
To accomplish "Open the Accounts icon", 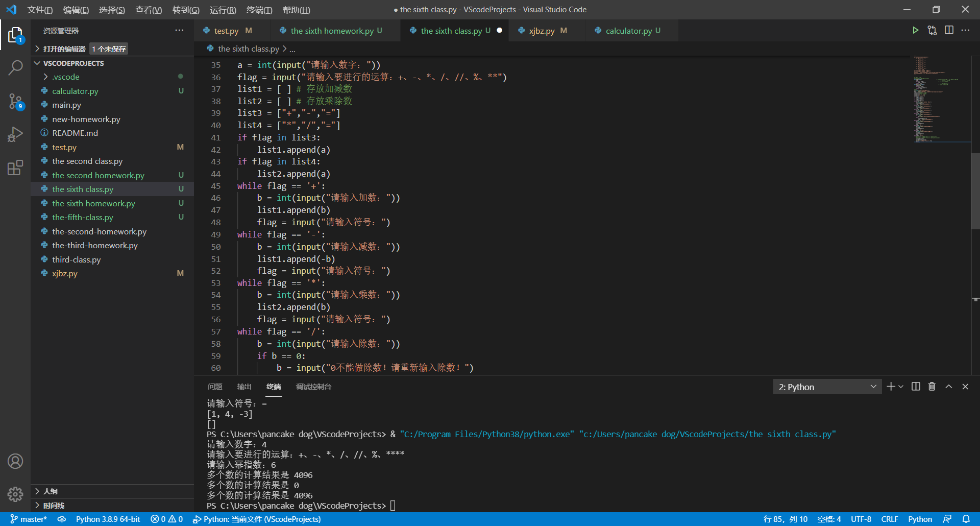I will pos(15,461).
